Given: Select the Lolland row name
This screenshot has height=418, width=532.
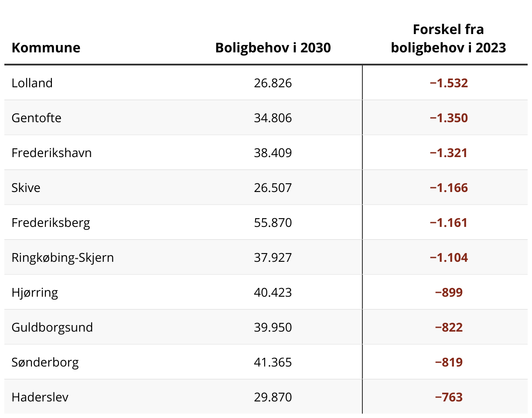Looking at the screenshot, I should coord(32,83).
